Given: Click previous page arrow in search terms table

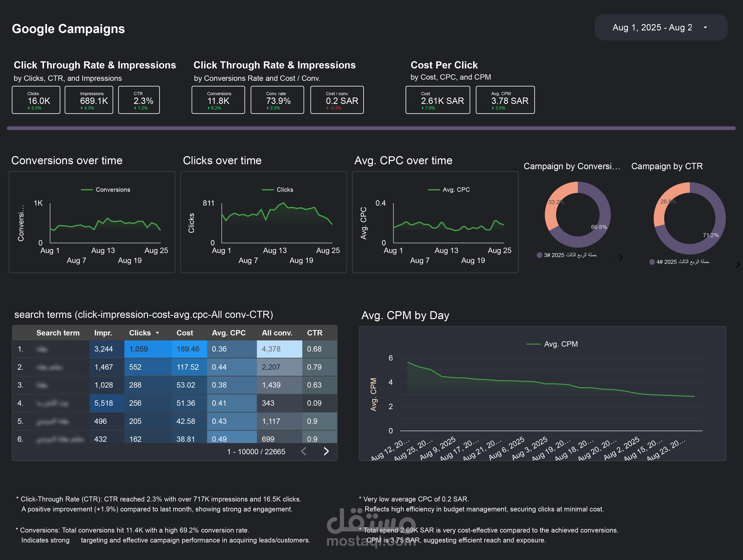Looking at the screenshot, I should [x=303, y=452].
